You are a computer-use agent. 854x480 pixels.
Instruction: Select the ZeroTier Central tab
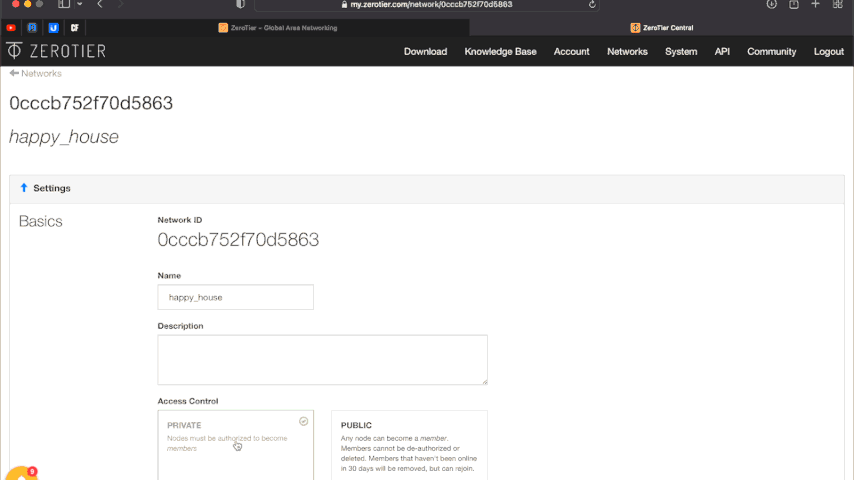tap(662, 28)
